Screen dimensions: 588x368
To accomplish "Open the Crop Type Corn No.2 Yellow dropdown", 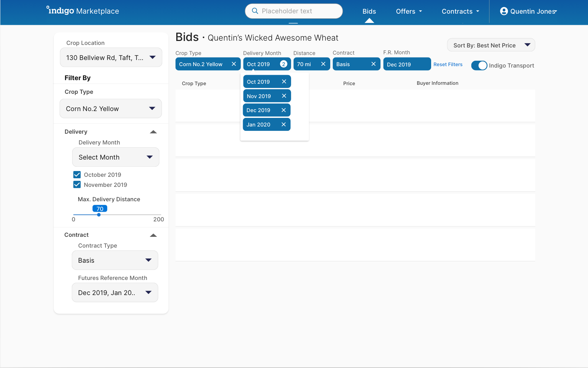I will (111, 109).
